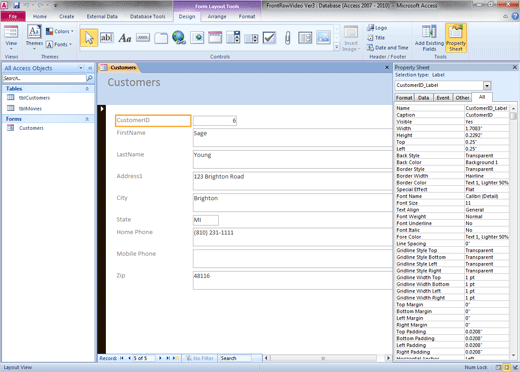The height and width of the screenshot is (372, 520).
Task: Select the arrow Select control tool
Action: click(x=89, y=38)
